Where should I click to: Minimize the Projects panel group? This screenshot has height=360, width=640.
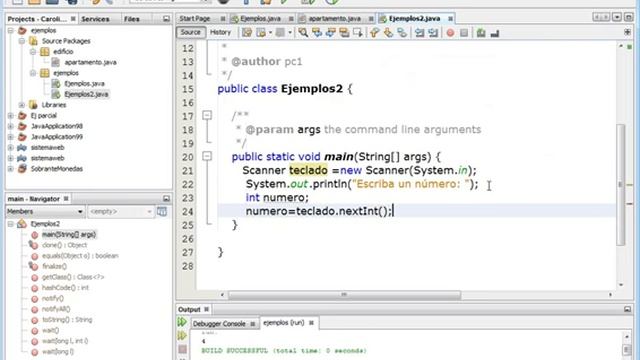166,19
